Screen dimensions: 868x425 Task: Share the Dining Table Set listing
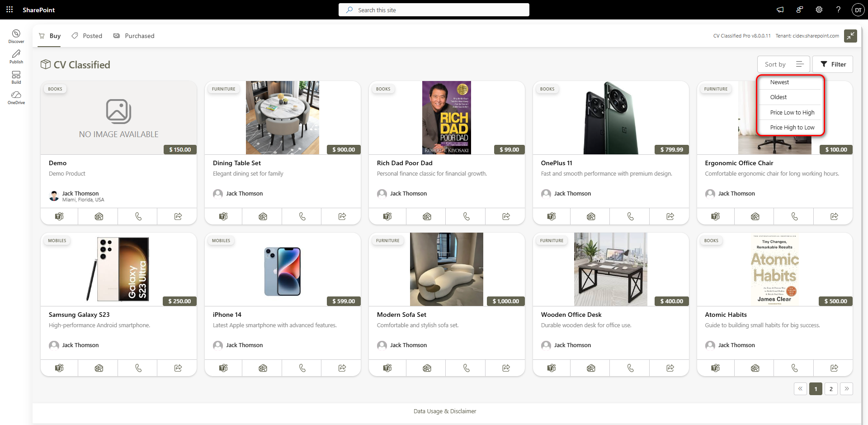pos(342,216)
